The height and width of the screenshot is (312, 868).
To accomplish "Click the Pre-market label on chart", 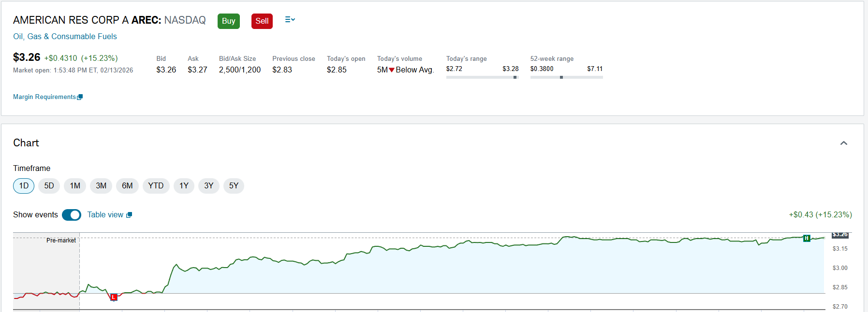I will point(61,241).
